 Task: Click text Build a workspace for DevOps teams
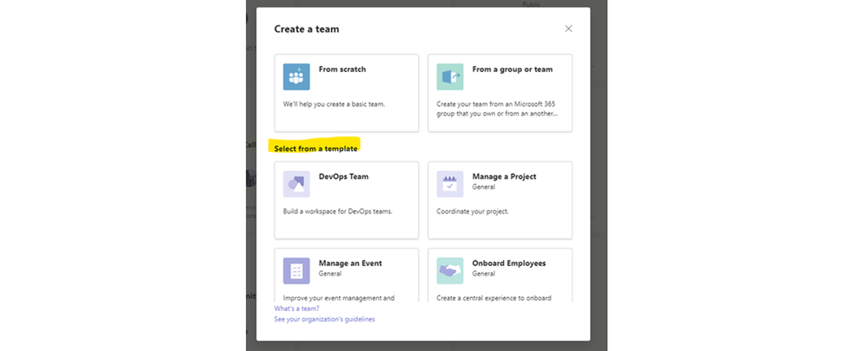tap(338, 211)
